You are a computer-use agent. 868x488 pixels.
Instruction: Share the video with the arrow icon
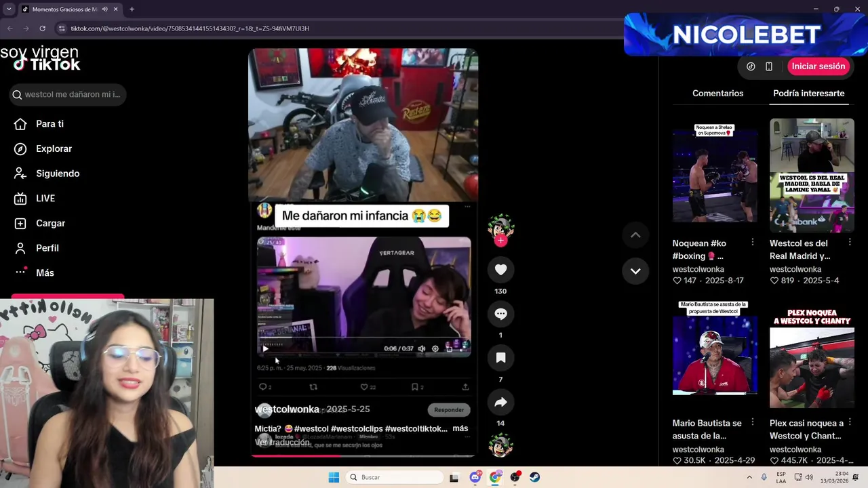coord(500,402)
